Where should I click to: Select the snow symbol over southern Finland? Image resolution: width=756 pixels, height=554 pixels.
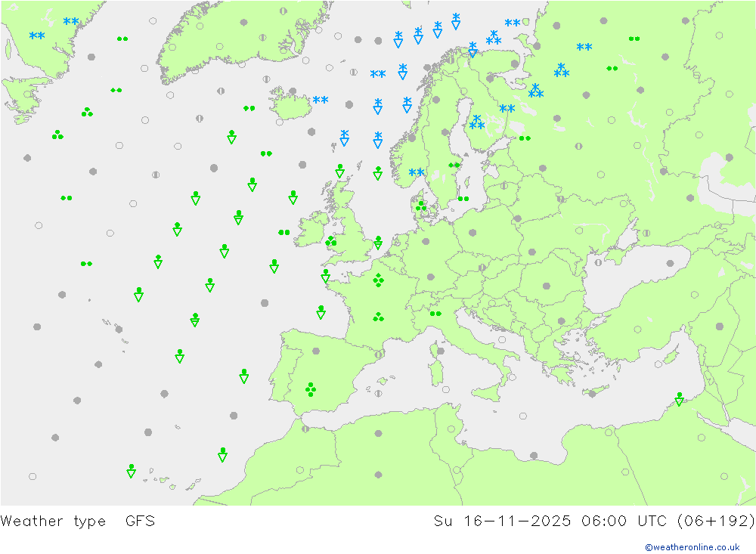point(477,122)
